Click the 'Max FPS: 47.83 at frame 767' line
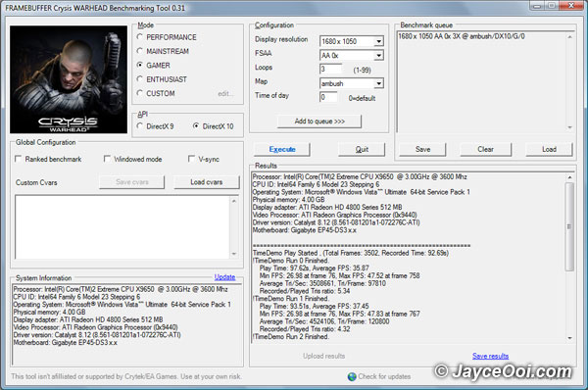The width and height of the screenshot is (588, 390). point(340,314)
